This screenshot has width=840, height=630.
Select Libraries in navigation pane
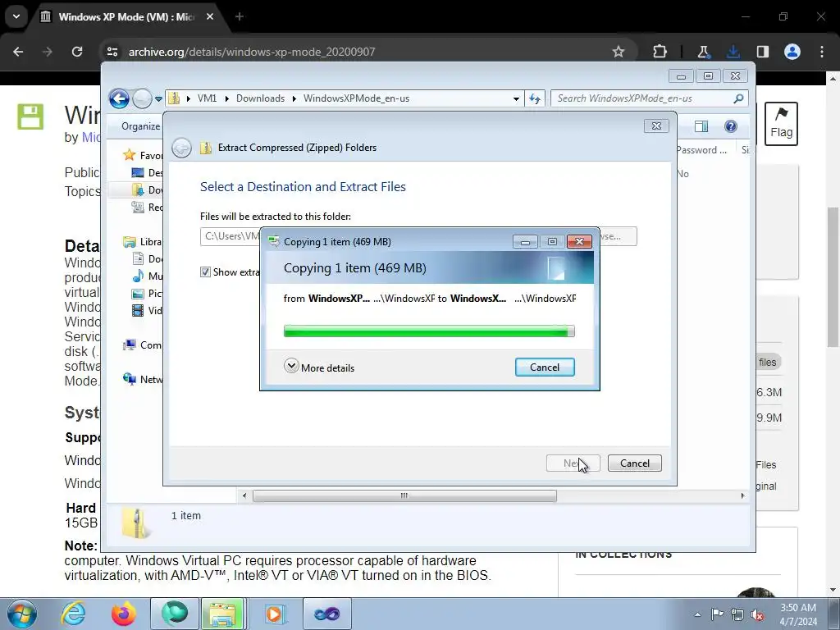click(x=143, y=242)
